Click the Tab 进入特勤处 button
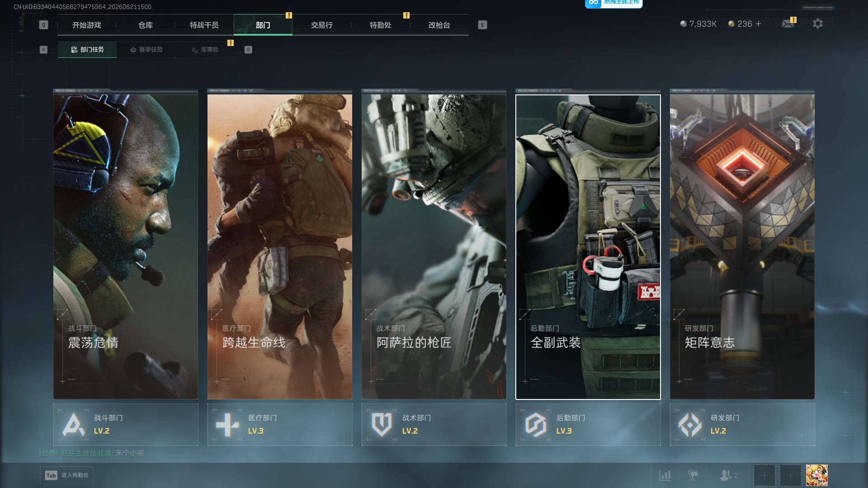 coord(66,475)
